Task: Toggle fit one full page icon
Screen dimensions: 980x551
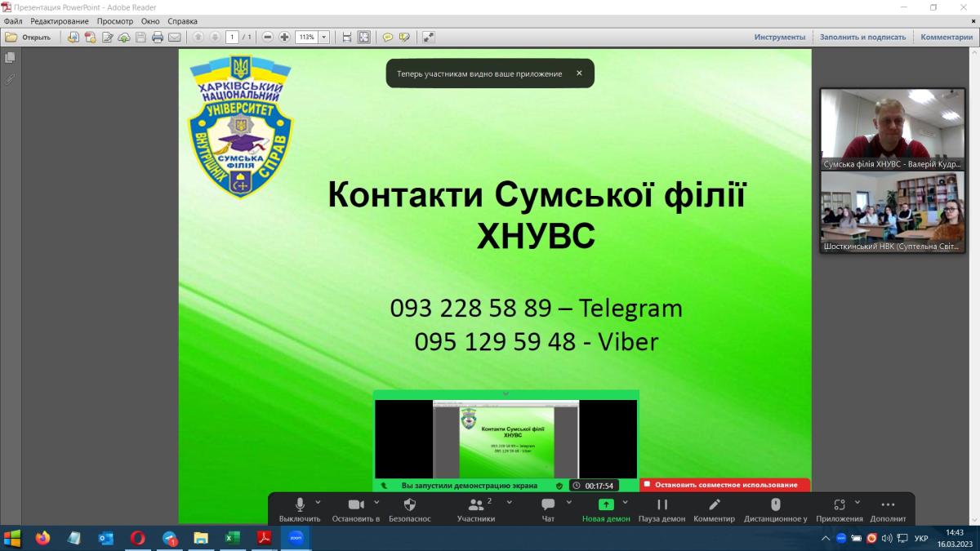Action: (364, 37)
